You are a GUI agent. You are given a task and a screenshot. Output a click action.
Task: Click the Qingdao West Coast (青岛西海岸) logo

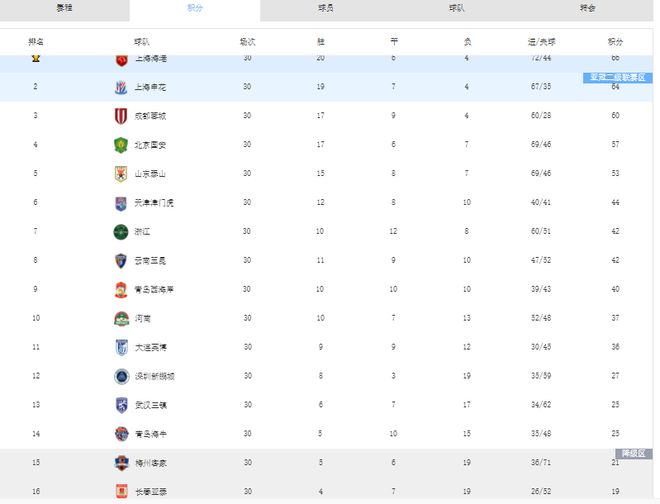pos(121,290)
